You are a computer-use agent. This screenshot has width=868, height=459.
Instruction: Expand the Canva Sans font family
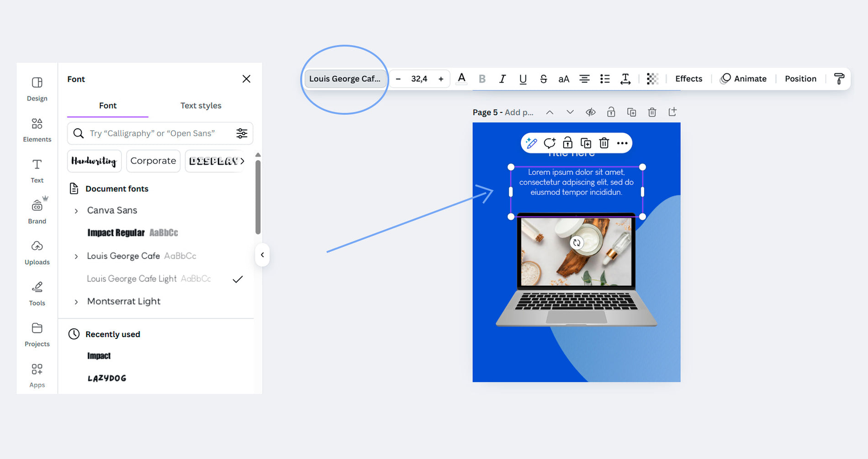76,211
